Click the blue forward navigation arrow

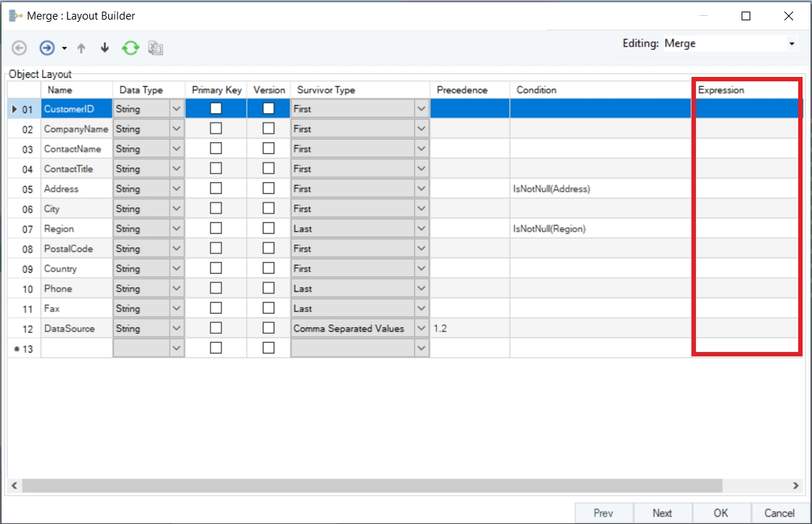pos(46,48)
